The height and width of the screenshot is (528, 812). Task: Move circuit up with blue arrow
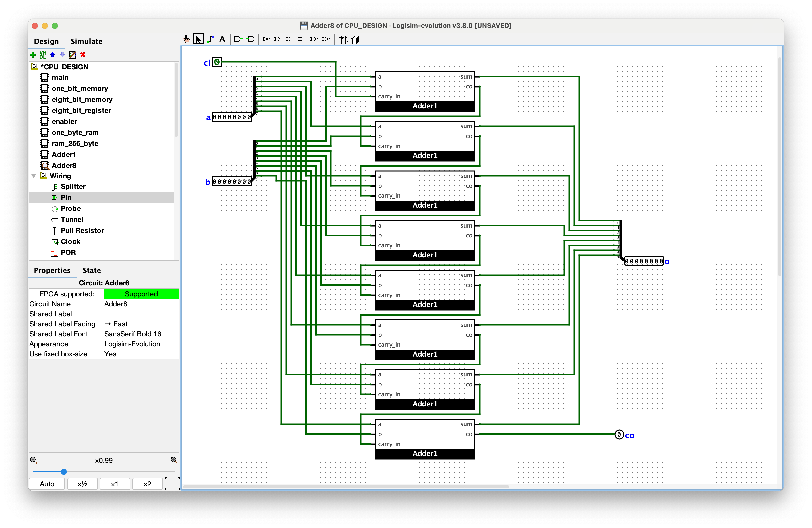pyautogui.click(x=52, y=54)
